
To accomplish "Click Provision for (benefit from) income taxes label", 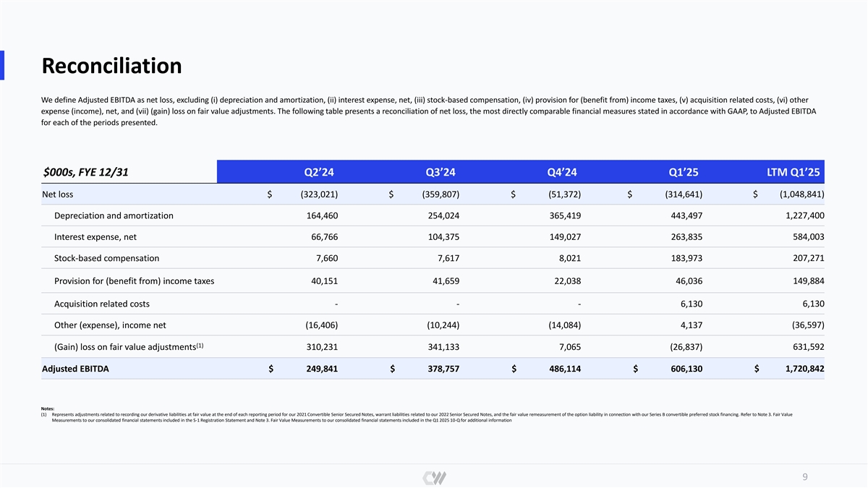I will (x=134, y=281).
